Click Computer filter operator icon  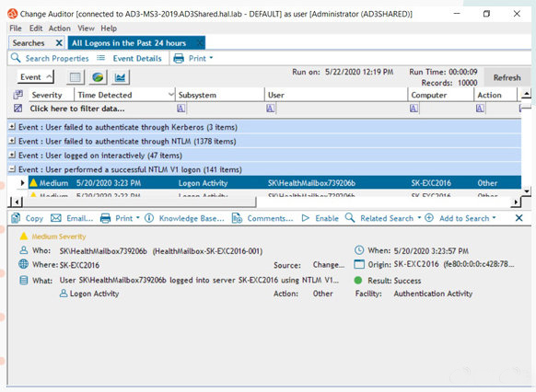pos(414,109)
